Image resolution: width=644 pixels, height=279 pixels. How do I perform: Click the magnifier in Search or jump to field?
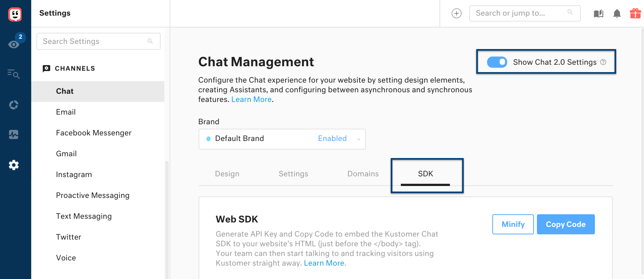tap(570, 12)
